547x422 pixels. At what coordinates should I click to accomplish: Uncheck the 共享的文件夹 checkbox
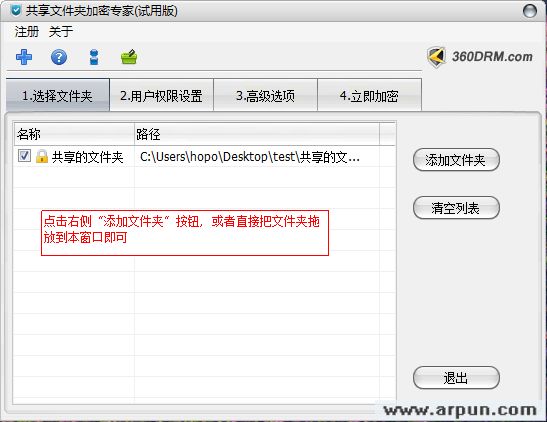click(24, 156)
